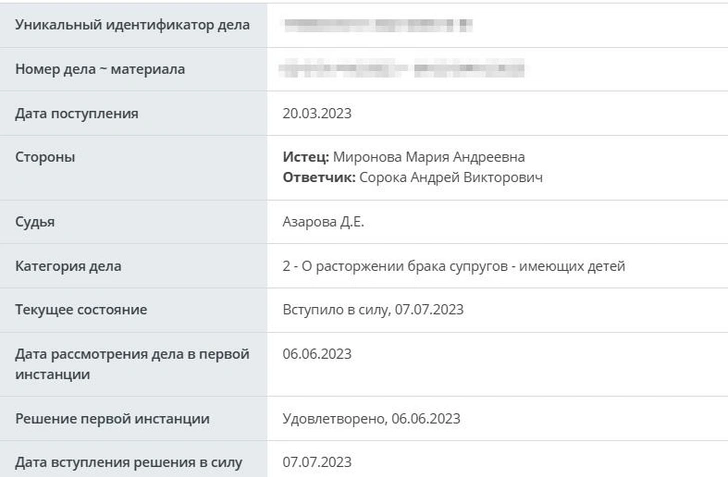Viewport: 728px width, 477px height.
Task: Click the "Судья" row label
Action: click(x=35, y=222)
